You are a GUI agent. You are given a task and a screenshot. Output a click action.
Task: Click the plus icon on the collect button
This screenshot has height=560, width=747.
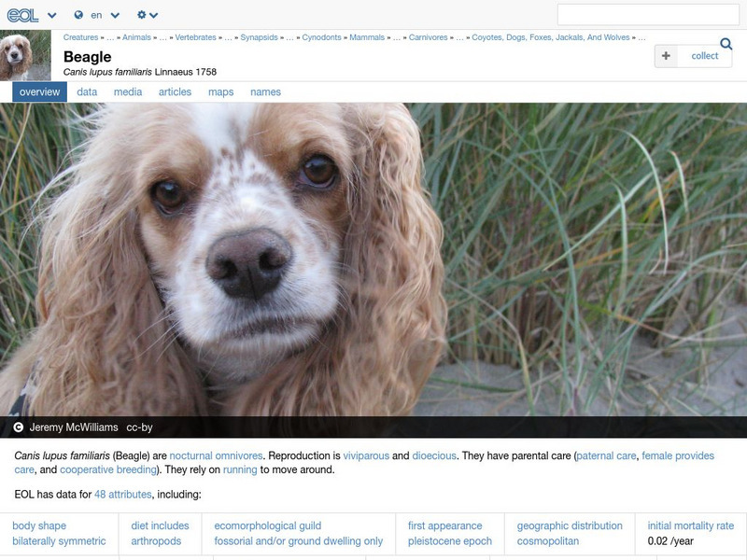point(666,55)
